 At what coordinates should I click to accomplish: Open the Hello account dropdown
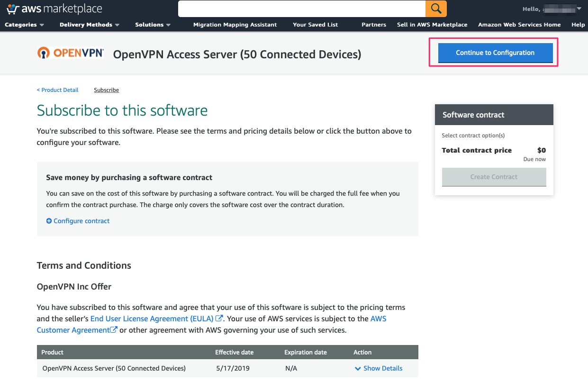[552, 9]
